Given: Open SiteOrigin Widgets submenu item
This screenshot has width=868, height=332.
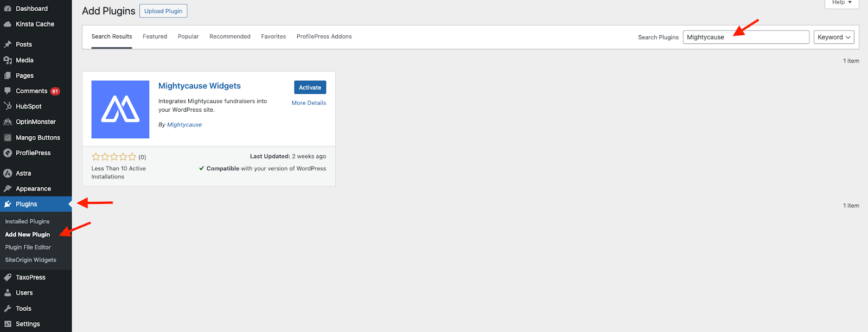Looking at the screenshot, I should [31, 260].
